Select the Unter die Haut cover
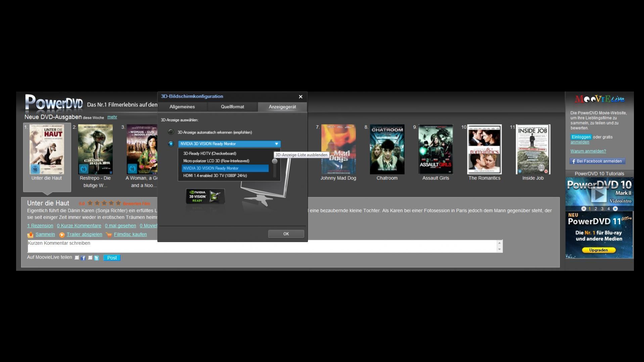 47,149
